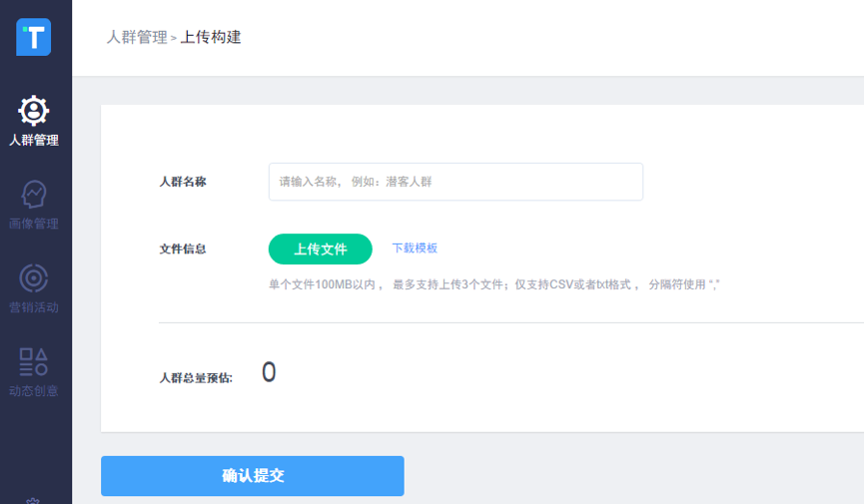Image resolution: width=864 pixels, height=504 pixels.
Task: Click the 人群管理 breadcrumb link
Action: pyautogui.click(x=137, y=38)
